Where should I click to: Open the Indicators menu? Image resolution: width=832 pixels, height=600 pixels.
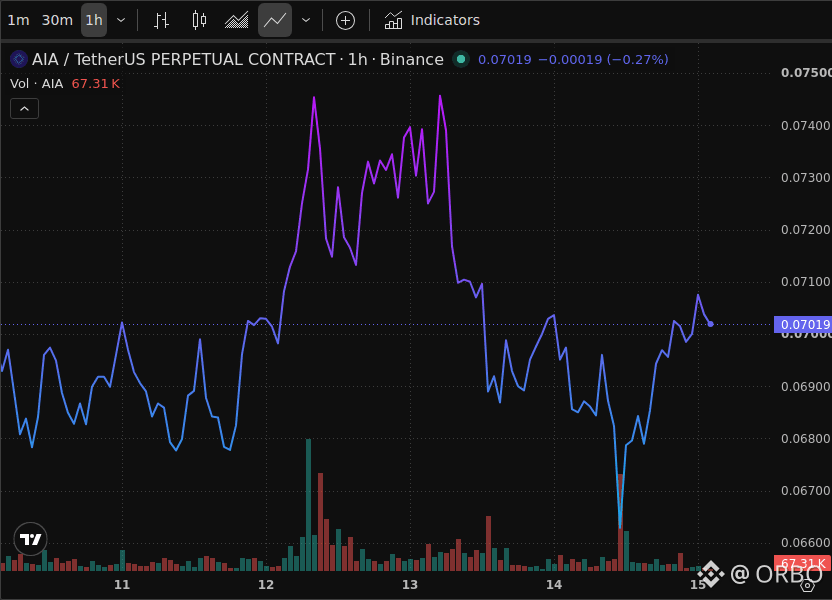point(432,20)
